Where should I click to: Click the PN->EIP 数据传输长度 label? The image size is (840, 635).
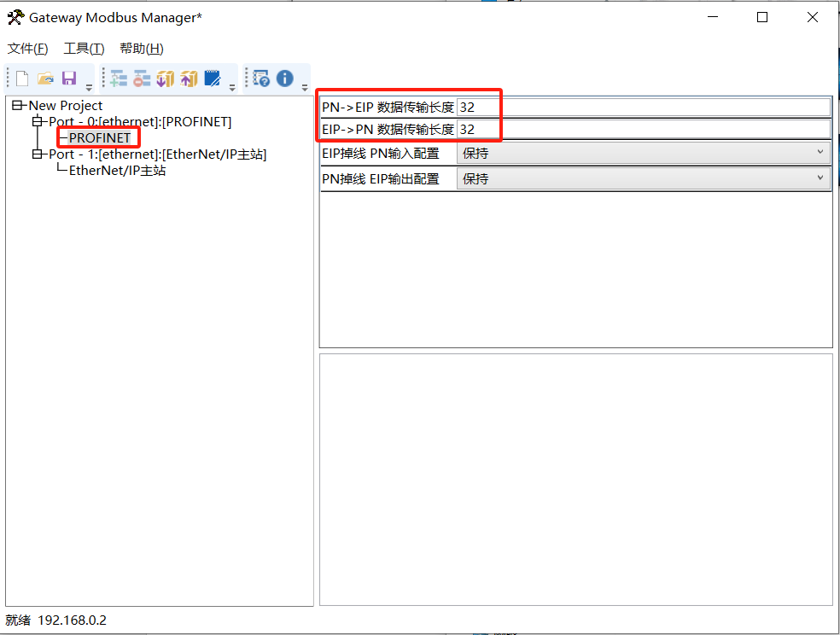(388, 107)
